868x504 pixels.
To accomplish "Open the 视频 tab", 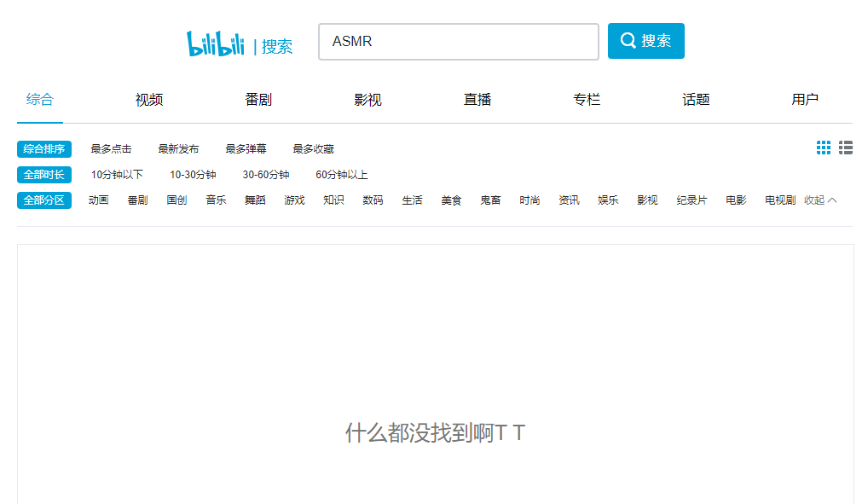I will 149,100.
